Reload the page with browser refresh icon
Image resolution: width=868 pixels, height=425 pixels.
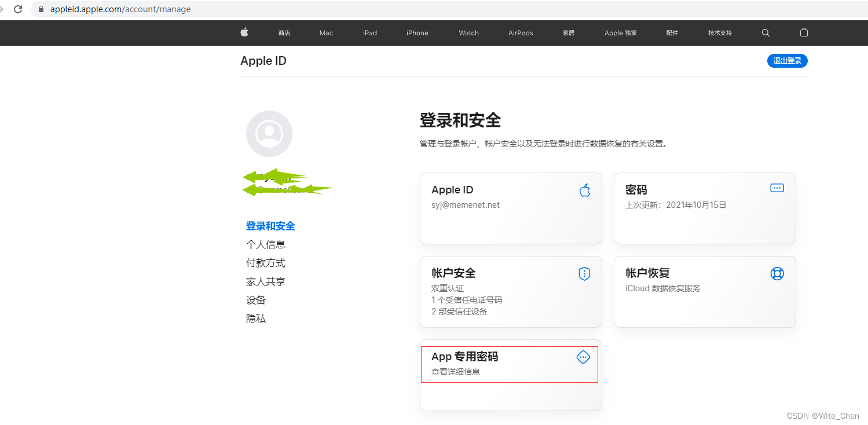click(x=18, y=9)
